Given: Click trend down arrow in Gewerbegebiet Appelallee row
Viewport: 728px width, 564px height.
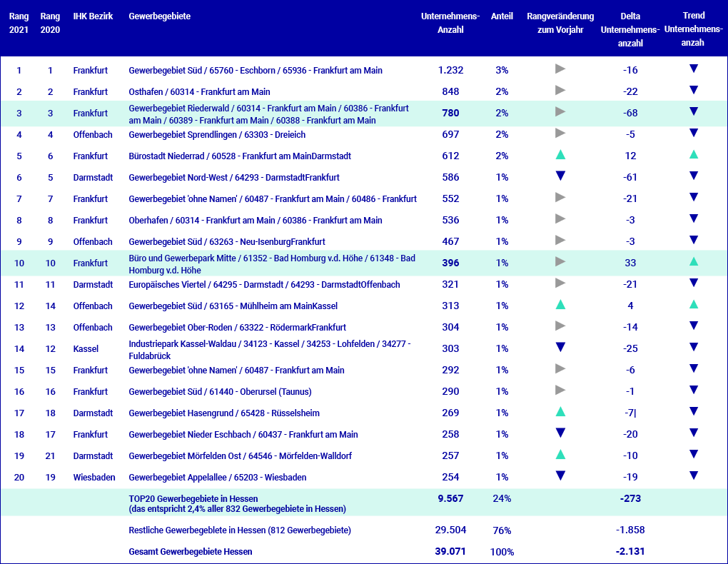Looking at the screenshot, I should point(693,476).
